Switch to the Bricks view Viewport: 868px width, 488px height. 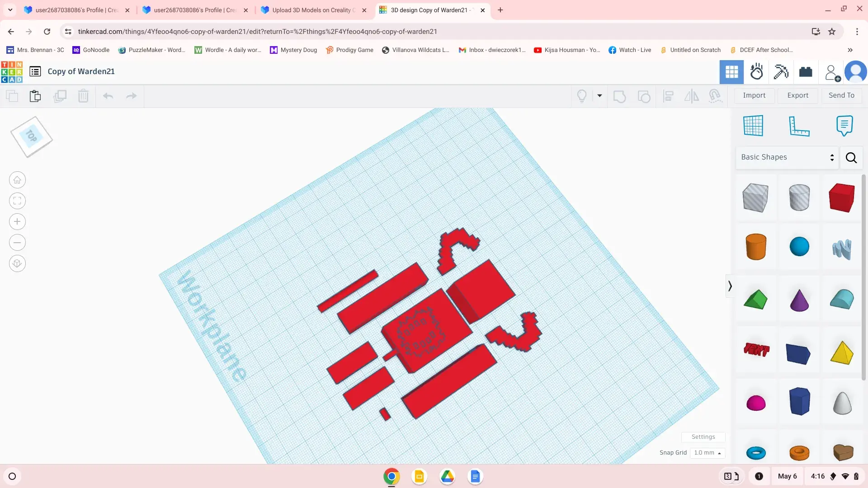[806, 72]
